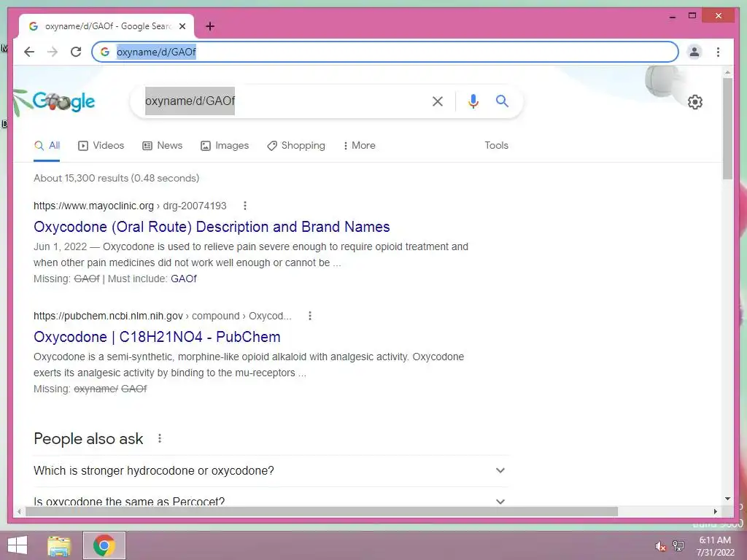Screen dimensions: 747x560
Task: Start voice search with the microphone
Action: 473,101
